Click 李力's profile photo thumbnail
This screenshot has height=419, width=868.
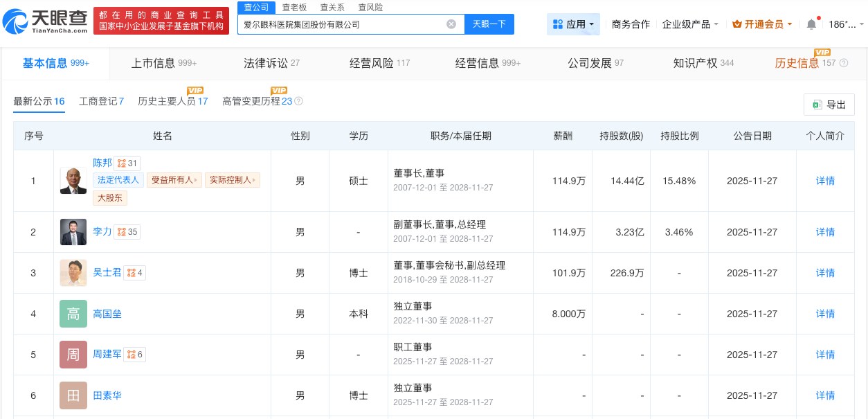click(x=73, y=232)
